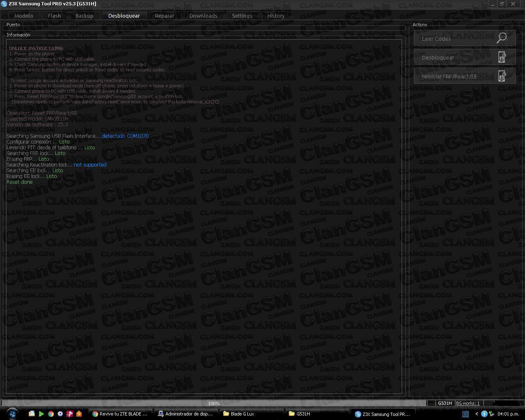525x420 pixels.
Task: Click the progress bar showing 100%
Action: coord(214,403)
